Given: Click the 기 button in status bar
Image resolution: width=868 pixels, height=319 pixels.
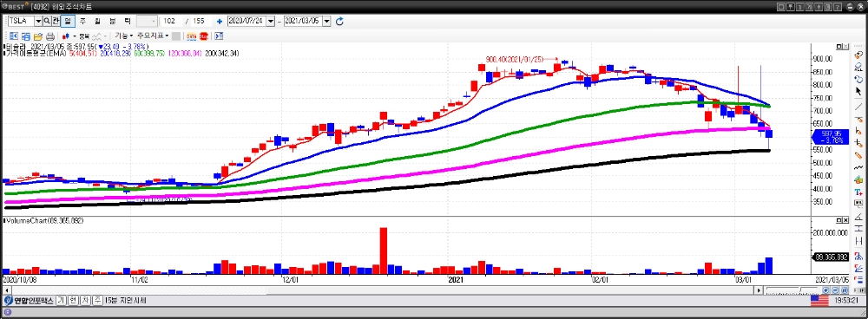Looking at the screenshot, I should [x=61, y=300].
